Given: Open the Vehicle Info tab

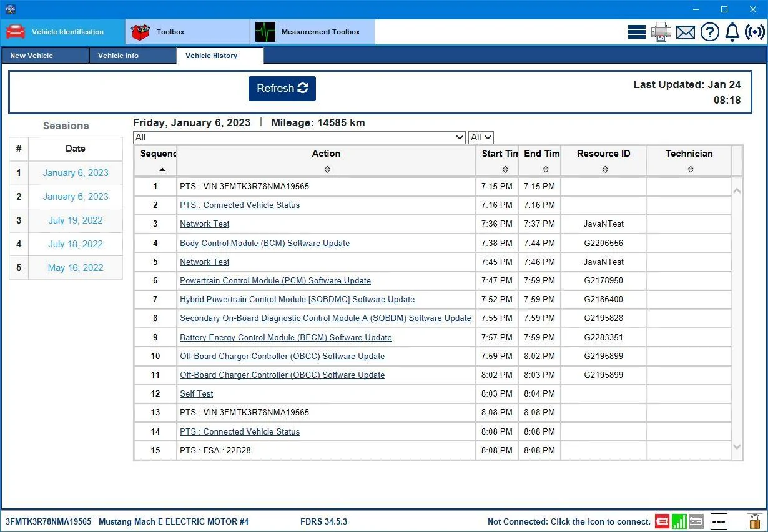Looking at the screenshot, I should [x=133, y=56].
